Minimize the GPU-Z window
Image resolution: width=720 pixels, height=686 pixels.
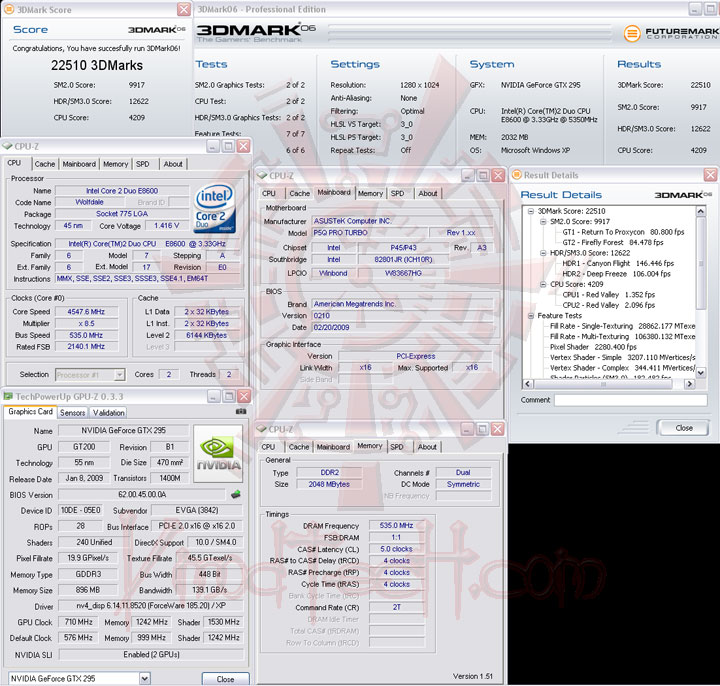(x=214, y=396)
